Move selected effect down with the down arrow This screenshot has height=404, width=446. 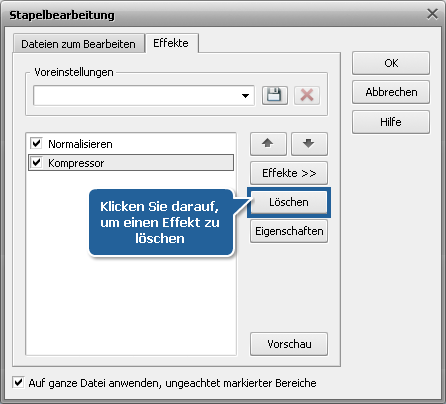(309, 144)
